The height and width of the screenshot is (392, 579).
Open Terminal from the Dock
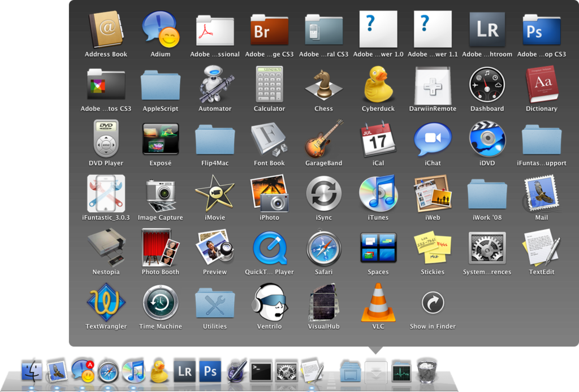(x=261, y=370)
